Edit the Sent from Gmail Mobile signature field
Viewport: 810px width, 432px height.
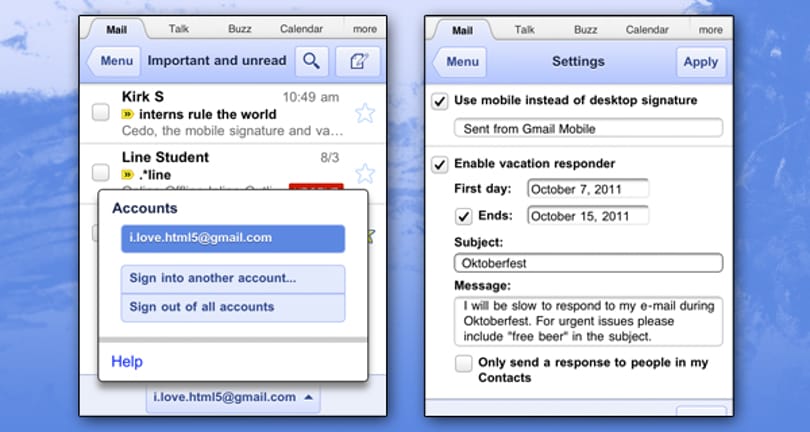[x=588, y=128]
